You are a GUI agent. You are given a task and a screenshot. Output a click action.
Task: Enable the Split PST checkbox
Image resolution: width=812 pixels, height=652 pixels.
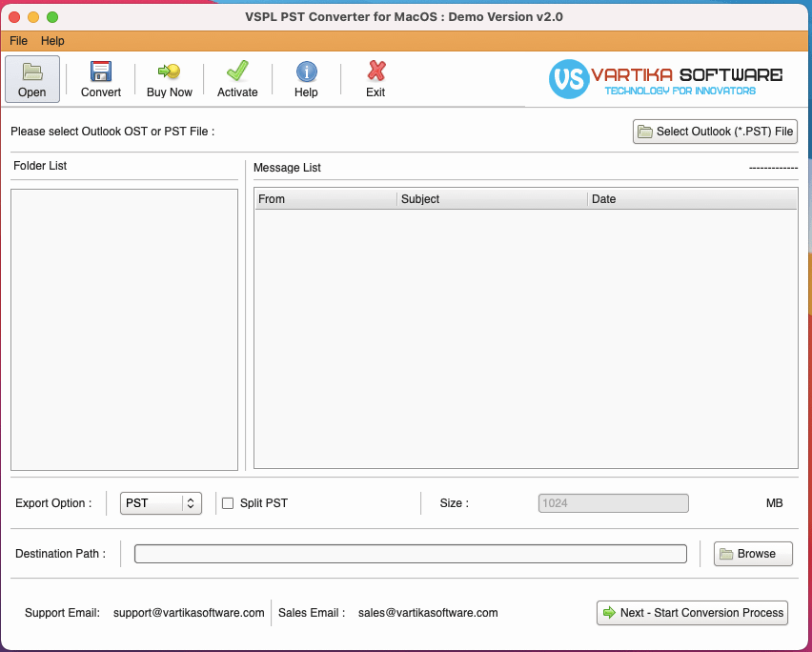coord(228,503)
